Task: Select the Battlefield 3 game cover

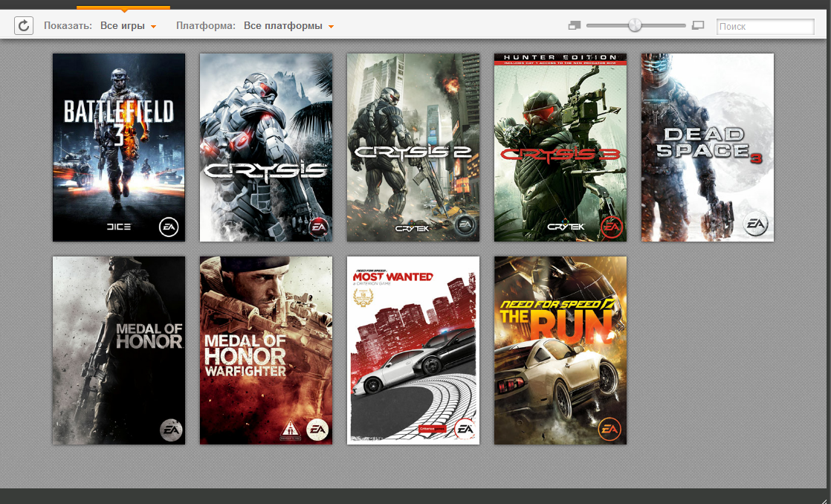Action: pos(119,147)
